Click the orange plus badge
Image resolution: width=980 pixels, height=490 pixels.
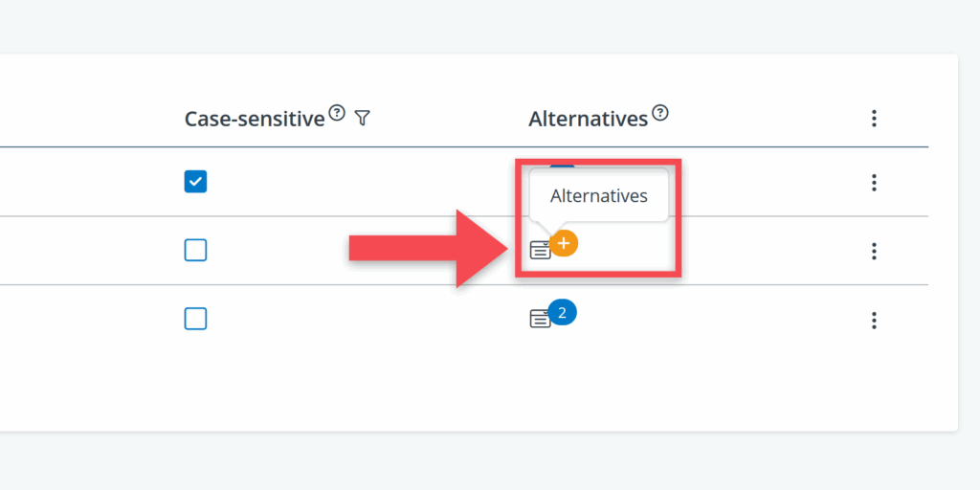pyautogui.click(x=564, y=244)
